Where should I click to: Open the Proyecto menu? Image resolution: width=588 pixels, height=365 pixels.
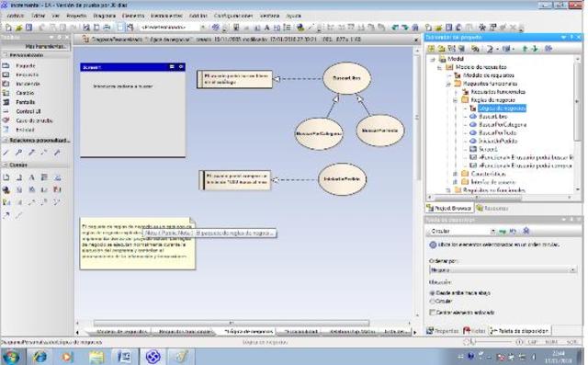tap(76, 16)
